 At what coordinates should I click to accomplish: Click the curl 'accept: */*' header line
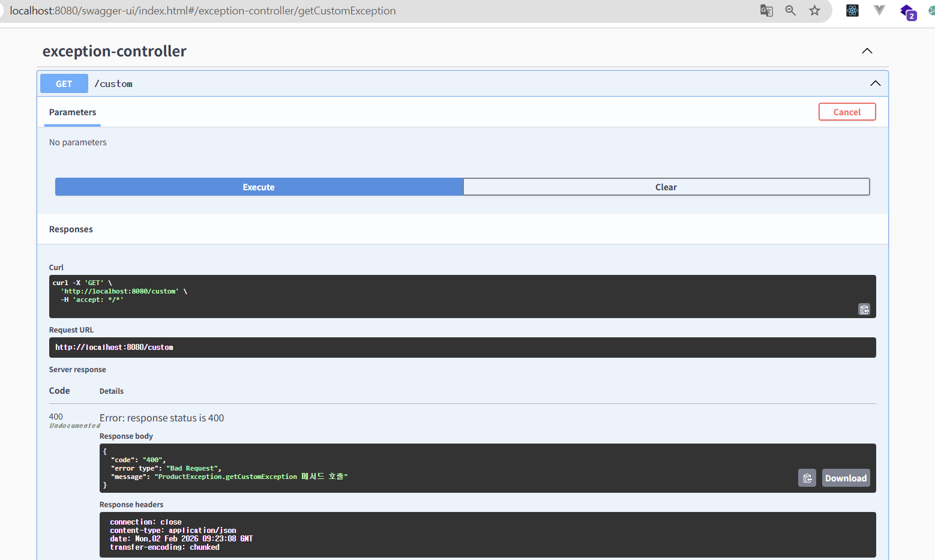coord(92,300)
